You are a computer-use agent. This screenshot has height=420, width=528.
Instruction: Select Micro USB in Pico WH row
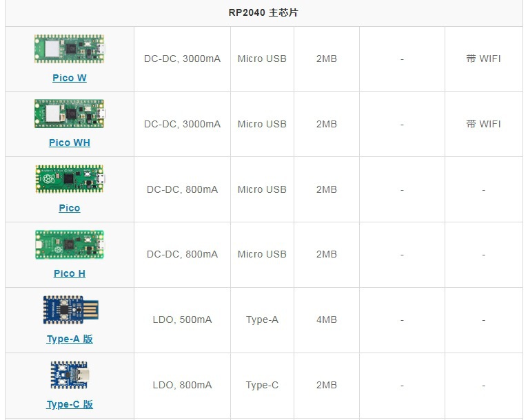[262, 124]
